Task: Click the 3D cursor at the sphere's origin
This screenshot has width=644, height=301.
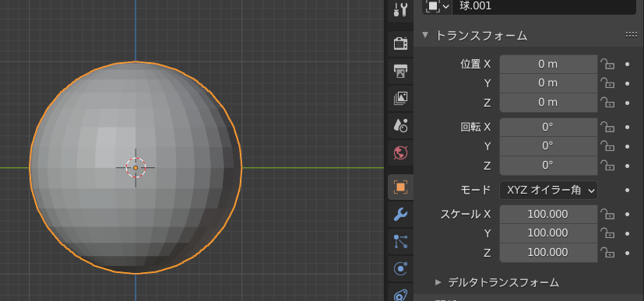Action: pyautogui.click(x=135, y=168)
